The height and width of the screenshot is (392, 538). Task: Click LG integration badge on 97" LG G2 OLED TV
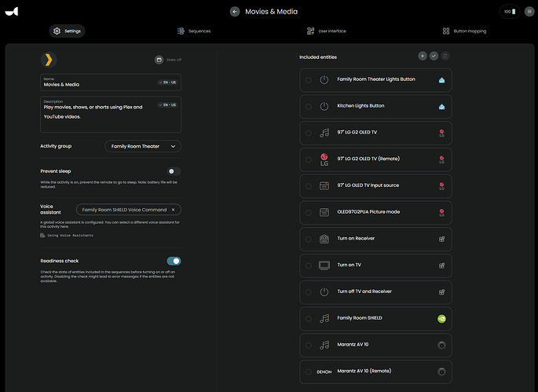pyautogui.click(x=442, y=134)
